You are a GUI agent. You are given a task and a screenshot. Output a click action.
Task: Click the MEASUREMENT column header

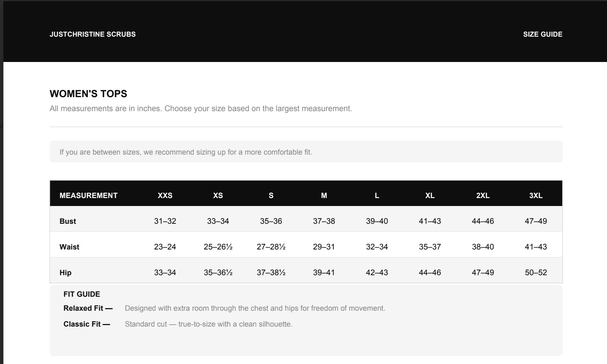[x=89, y=195]
